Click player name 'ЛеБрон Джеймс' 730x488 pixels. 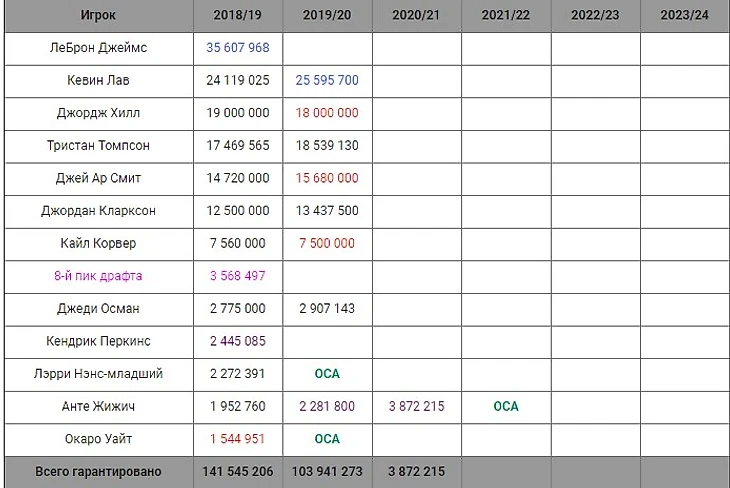[98, 48]
